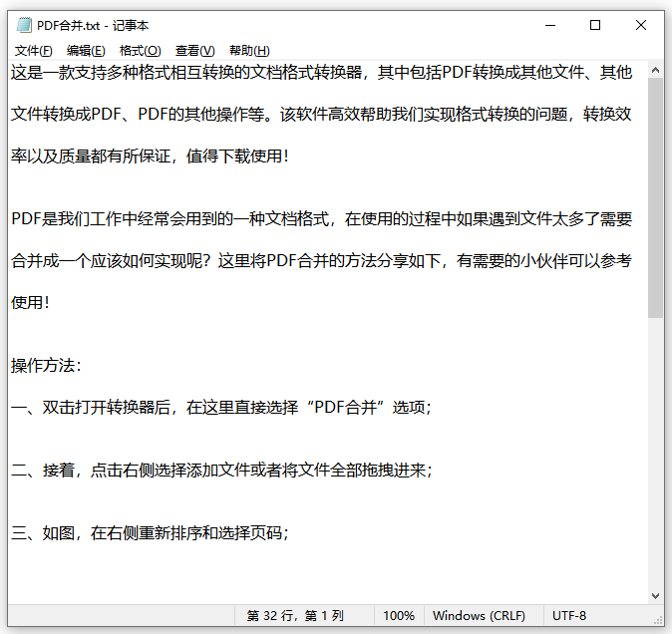Minimize the Notepad window

click(x=549, y=25)
